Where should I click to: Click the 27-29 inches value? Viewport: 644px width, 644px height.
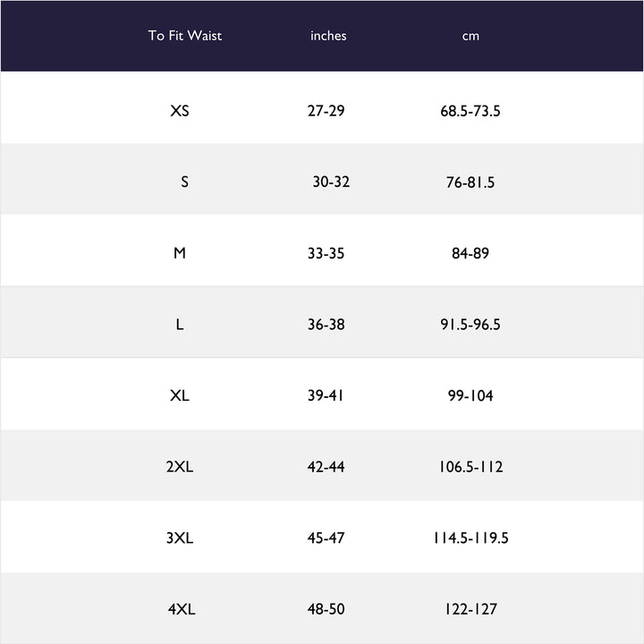tap(326, 111)
